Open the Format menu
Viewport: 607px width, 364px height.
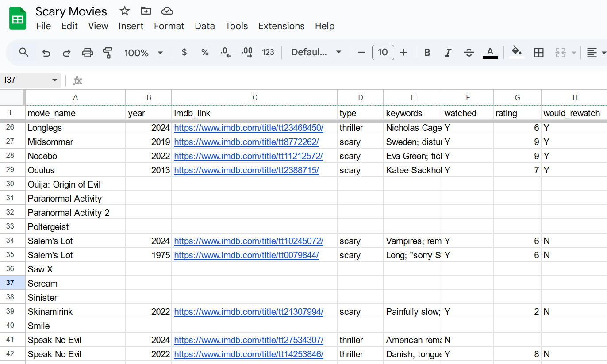pyautogui.click(x=169, y=26)
